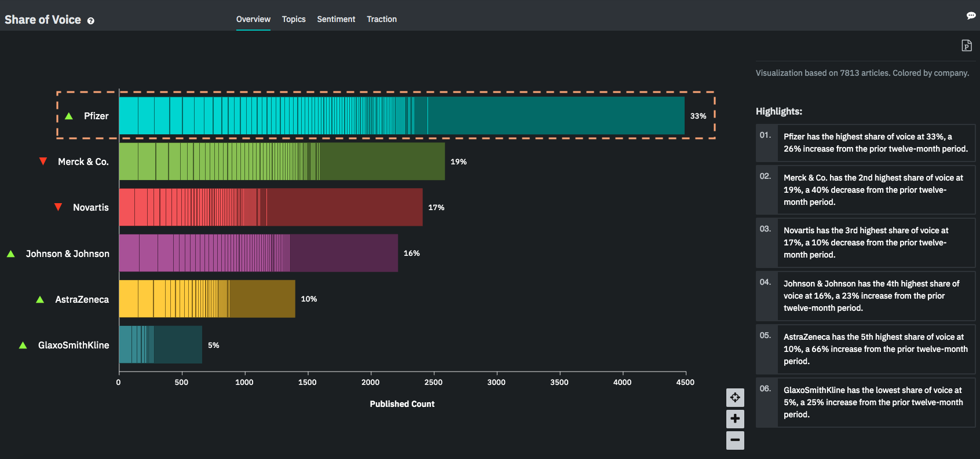The height and width of the screenshot is (459, 980).
Task: Click the visualization based on 7813 articles text
Action: click(862, 73)
